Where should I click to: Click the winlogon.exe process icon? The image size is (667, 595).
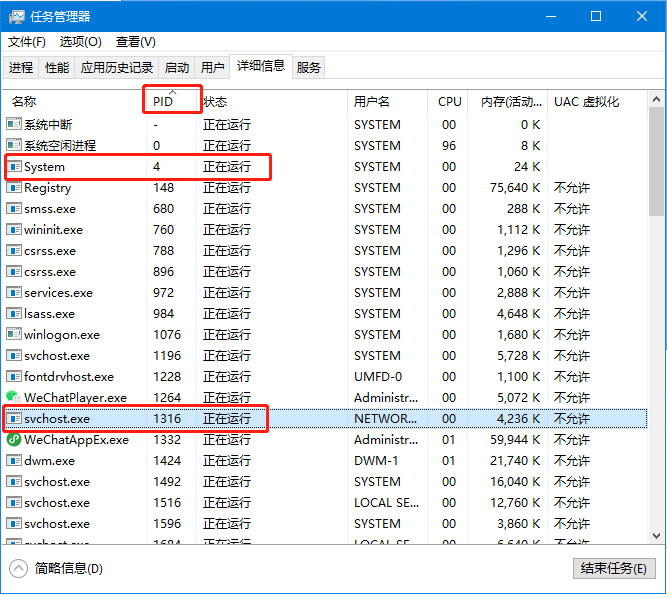point(14,335)
